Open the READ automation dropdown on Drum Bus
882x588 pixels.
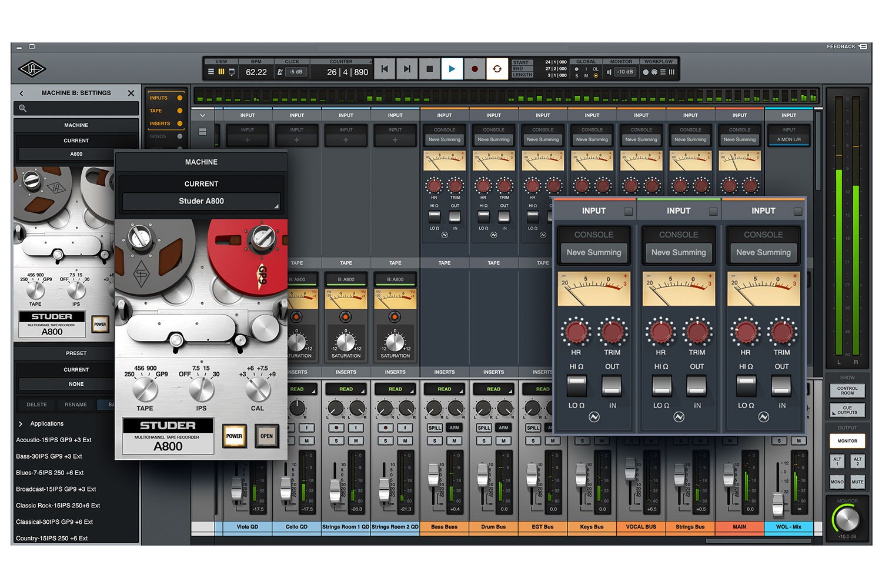[493, 389]
